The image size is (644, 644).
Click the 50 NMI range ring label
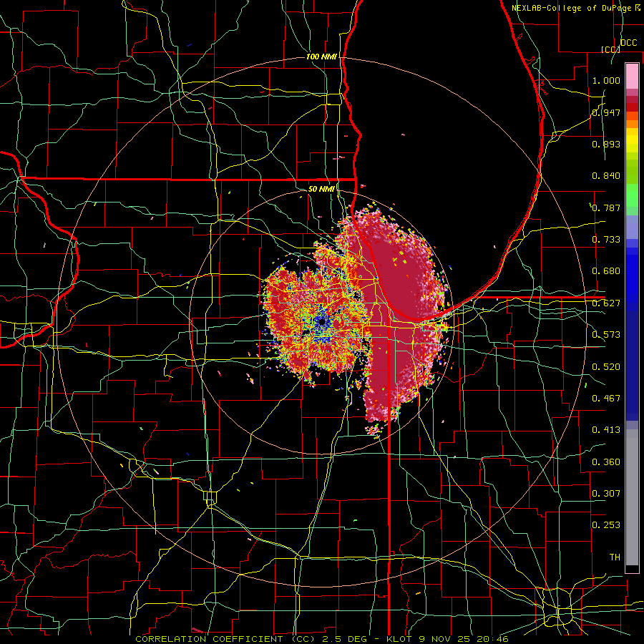point(321,189)
